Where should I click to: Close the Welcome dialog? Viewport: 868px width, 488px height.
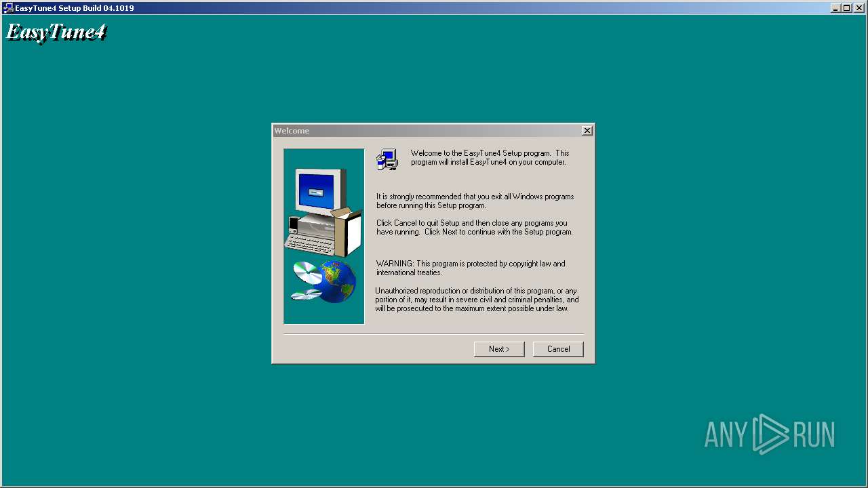pyautogui.click(x=587, y=131)
